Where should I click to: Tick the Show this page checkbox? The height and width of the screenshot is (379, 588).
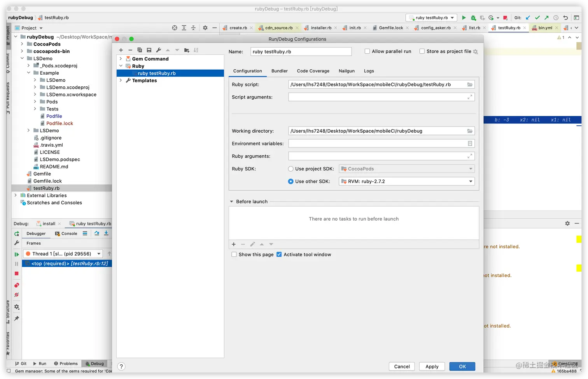[x=234, y=254]
